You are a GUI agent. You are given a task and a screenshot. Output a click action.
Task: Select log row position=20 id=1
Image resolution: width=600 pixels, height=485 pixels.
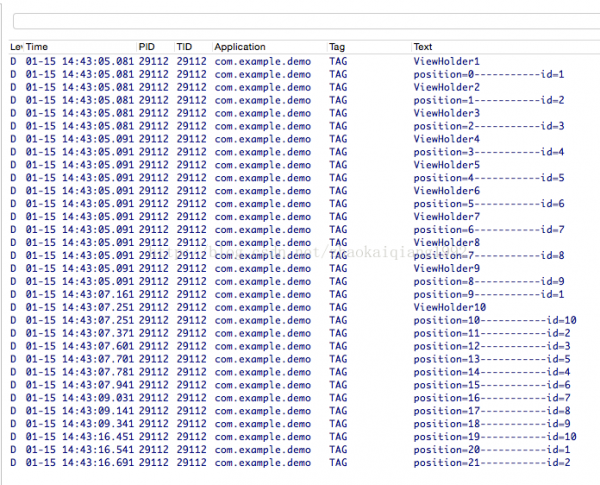[x=304, y=450]
